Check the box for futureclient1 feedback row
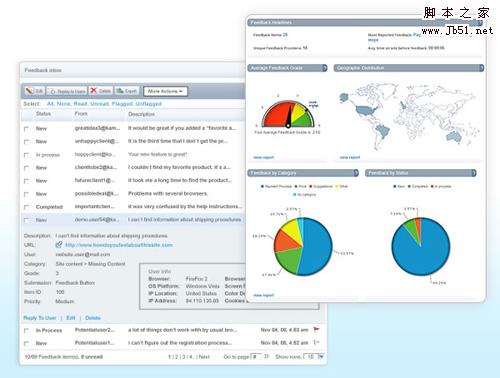 (x=26, y=181)
